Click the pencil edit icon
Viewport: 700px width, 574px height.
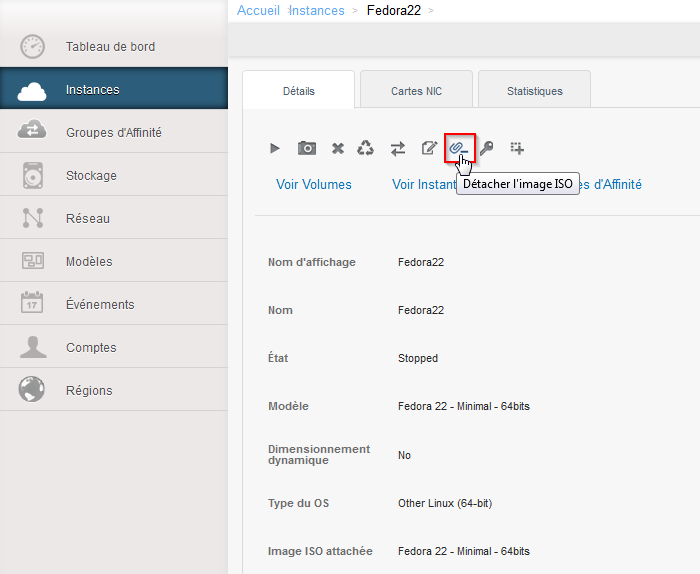[x=429, y=148]
